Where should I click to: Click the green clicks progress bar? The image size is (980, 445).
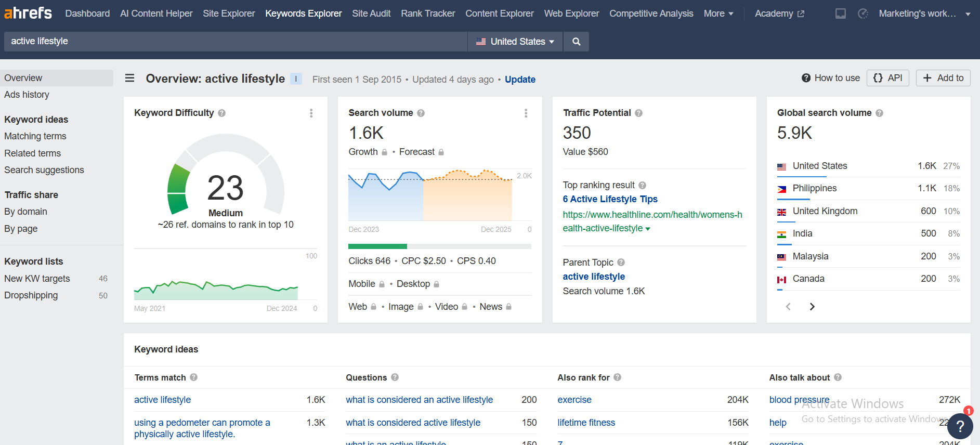(x=377, y=246)
